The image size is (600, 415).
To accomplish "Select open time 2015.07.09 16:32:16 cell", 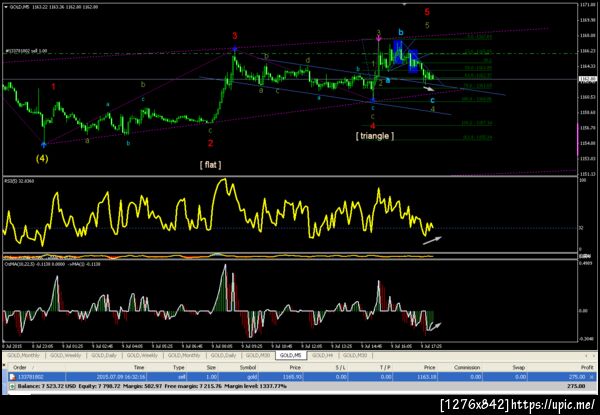I will tap(120, 377).
